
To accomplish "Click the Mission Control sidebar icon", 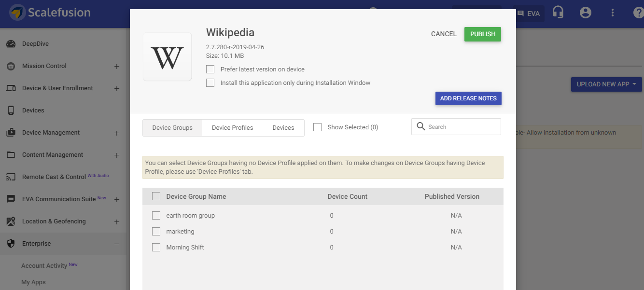I will click(11, 66).
